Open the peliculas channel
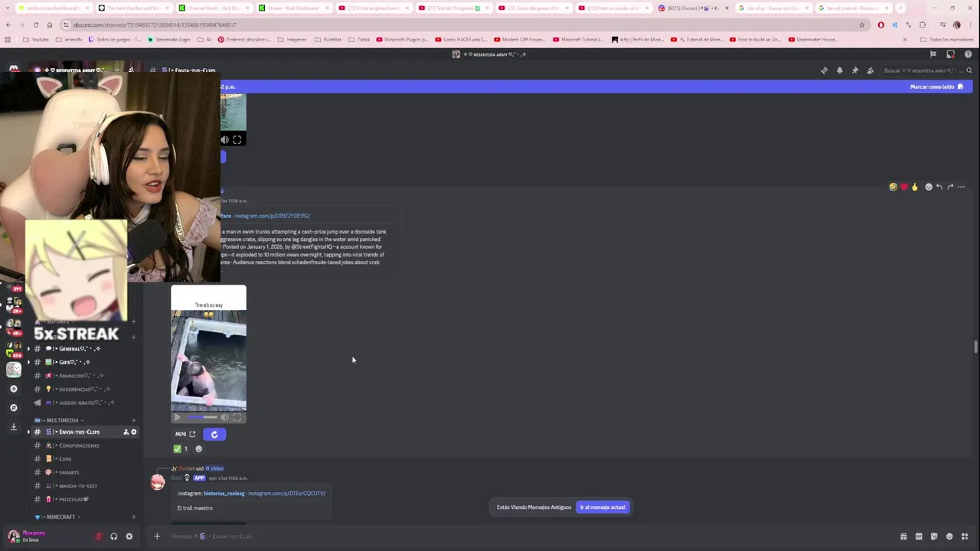Viewport: 980px width, 551px height. click(x=84, y=499)
